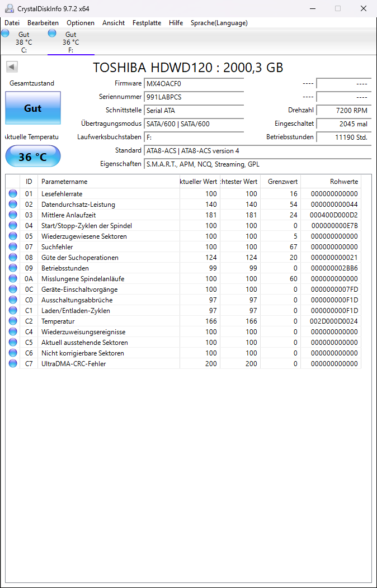Image resolution: width=377 pixels, height=588 pixels.
Task: Click status orb for ID 09 Betriebsstunden row
Action: point(13,268)
